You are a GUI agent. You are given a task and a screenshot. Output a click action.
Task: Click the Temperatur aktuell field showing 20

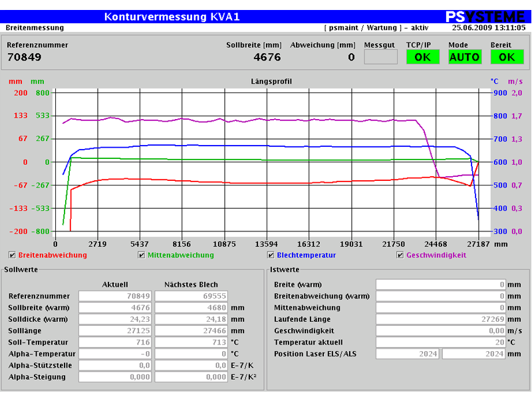click(x=441, y=342)
